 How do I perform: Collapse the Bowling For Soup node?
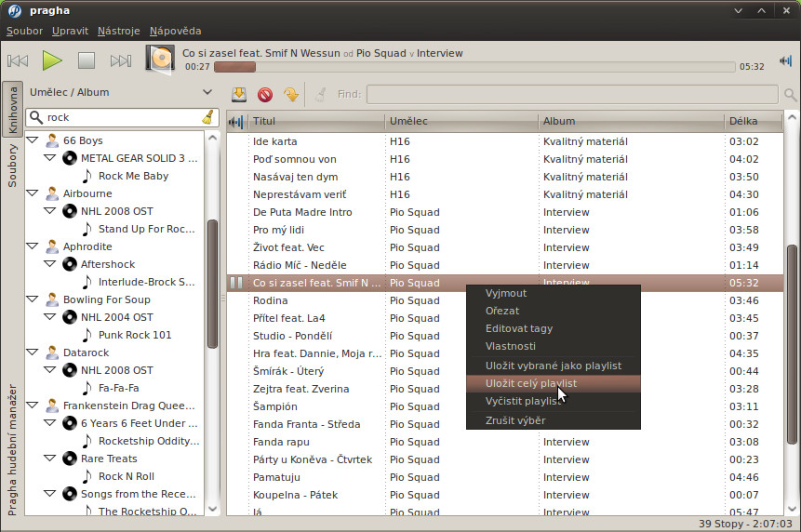tap(33, 299)
